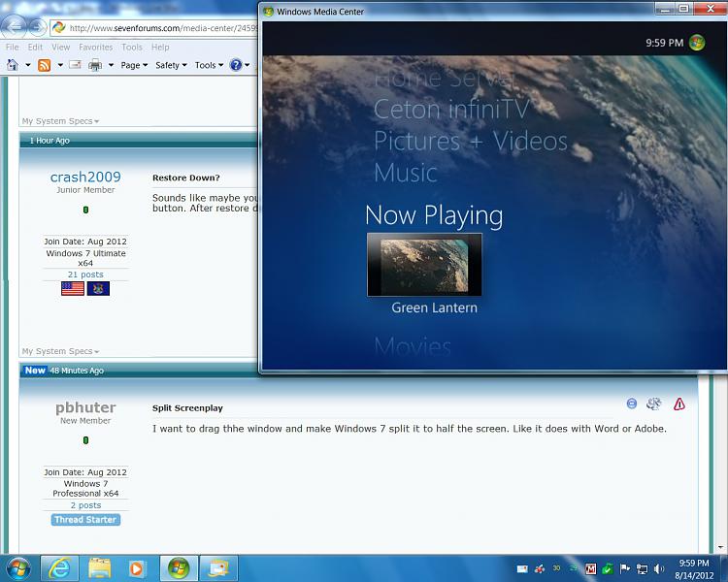Expand the Feeds dropdown arrow
The height and width of the screenshot is (582, 728).
click(60, 65)
